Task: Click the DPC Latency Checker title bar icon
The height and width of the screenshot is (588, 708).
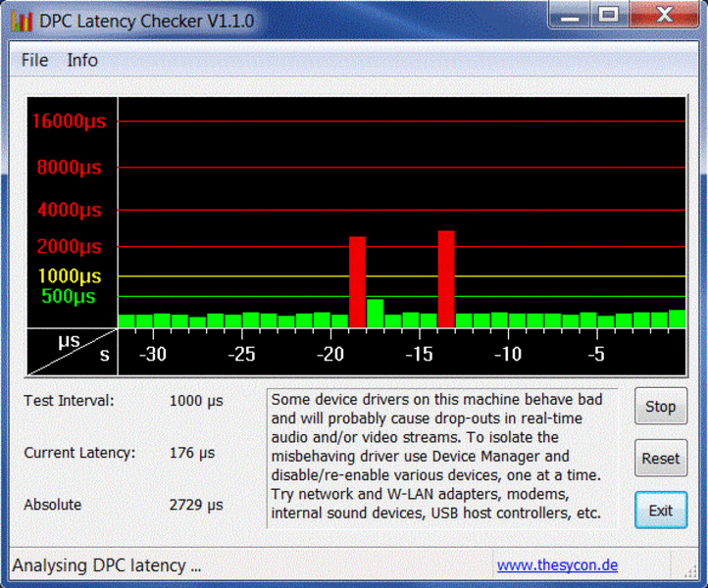Action: 23,21
